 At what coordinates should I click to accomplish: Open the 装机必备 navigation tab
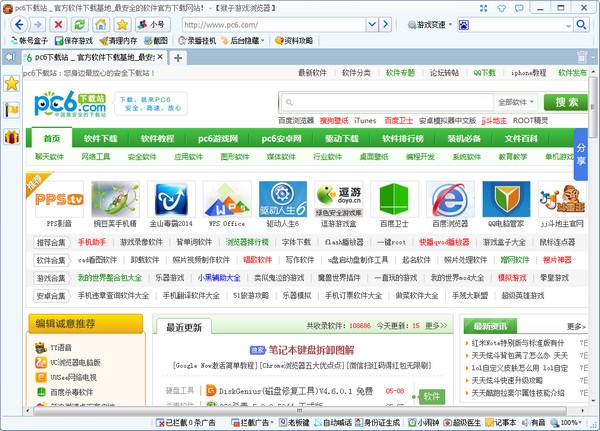coord(464,138)
